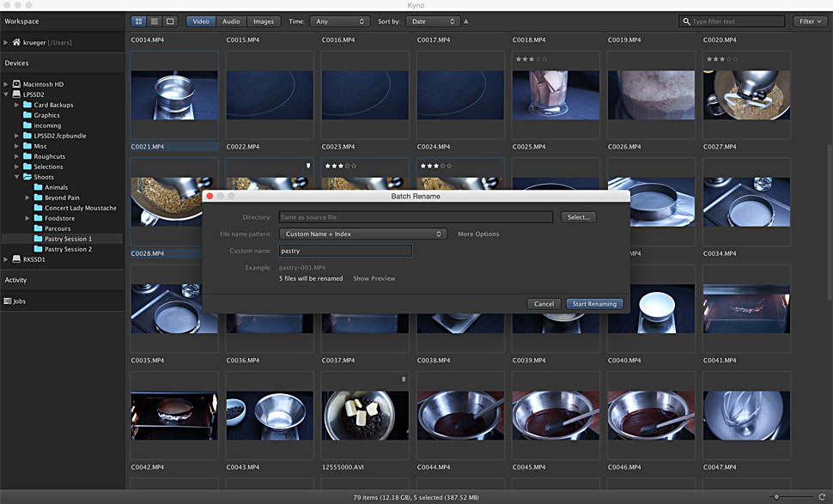Toggle the Audio filter
This screenshot has height=504, width=833.
[231, 21]
